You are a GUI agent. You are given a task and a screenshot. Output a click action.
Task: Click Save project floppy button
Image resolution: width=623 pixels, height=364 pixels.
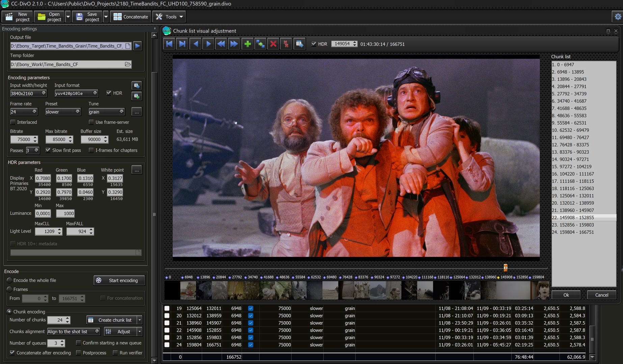[x=87, y=17]
